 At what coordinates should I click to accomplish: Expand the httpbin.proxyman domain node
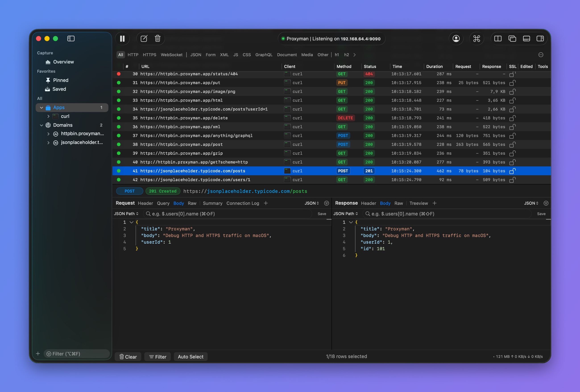coord(48,134)
